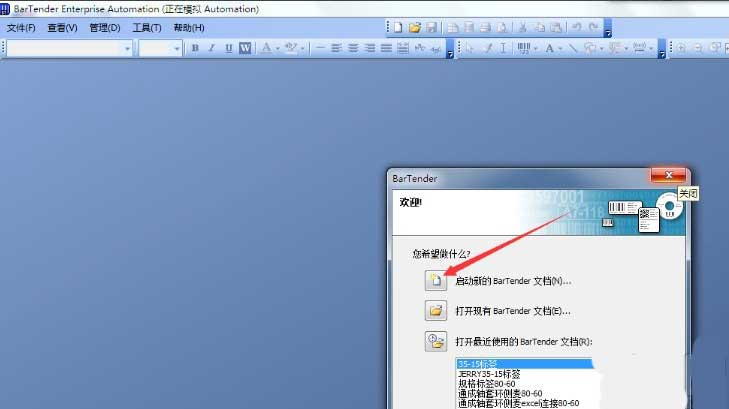Click the open recent BarTender document icon
This screenshot has height=409, width=729.
point(436,341)
